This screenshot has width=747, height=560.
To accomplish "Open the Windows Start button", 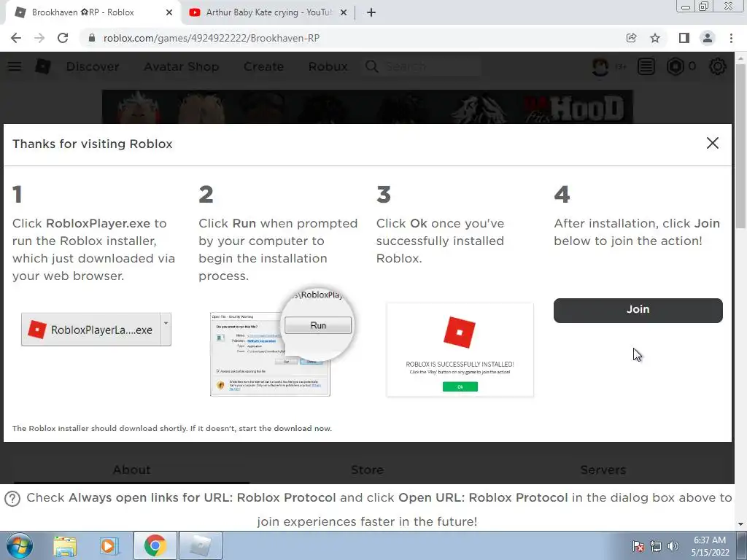I will 20,545.
